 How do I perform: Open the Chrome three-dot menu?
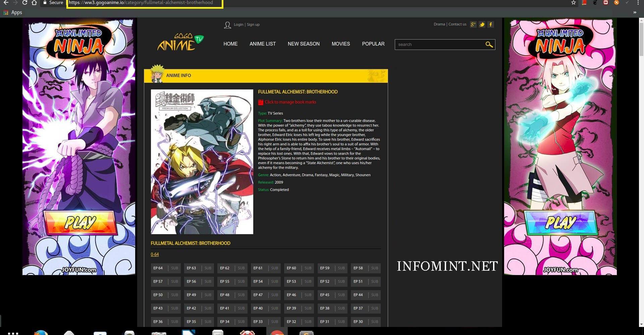pyautogui.click(x=638, y=2)
